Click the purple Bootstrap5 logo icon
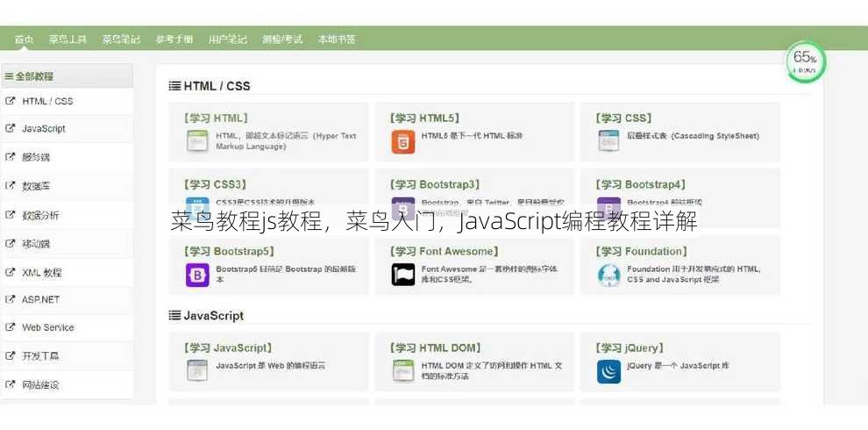The height and width of the screenshot is (430, 868). click(197, 275)
